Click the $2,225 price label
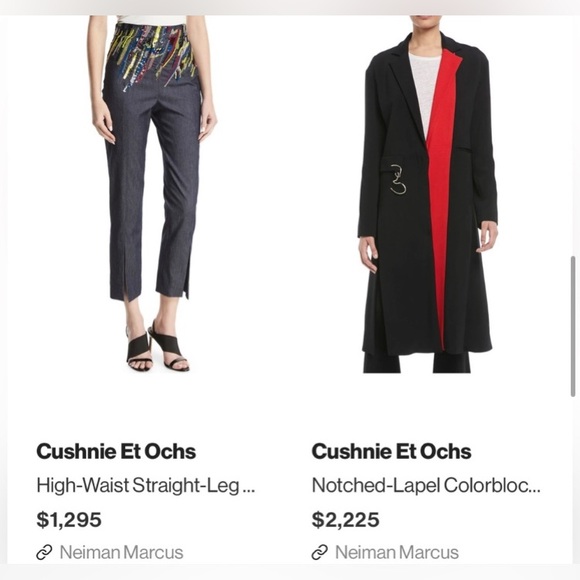The width and height of the screenshot is (580, 580). pos(345,519)
